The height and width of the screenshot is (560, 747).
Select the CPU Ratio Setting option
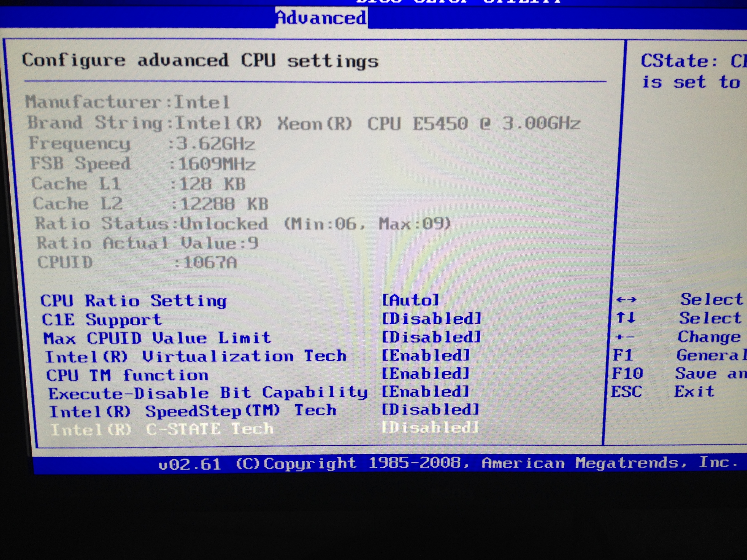coord(133,300)
